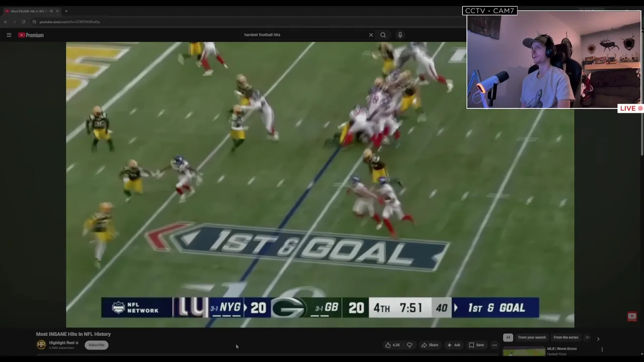This screenshot has height=362, width=644.
Task: Start voice search with microphone icon
Action: click(x=400, y=35)
